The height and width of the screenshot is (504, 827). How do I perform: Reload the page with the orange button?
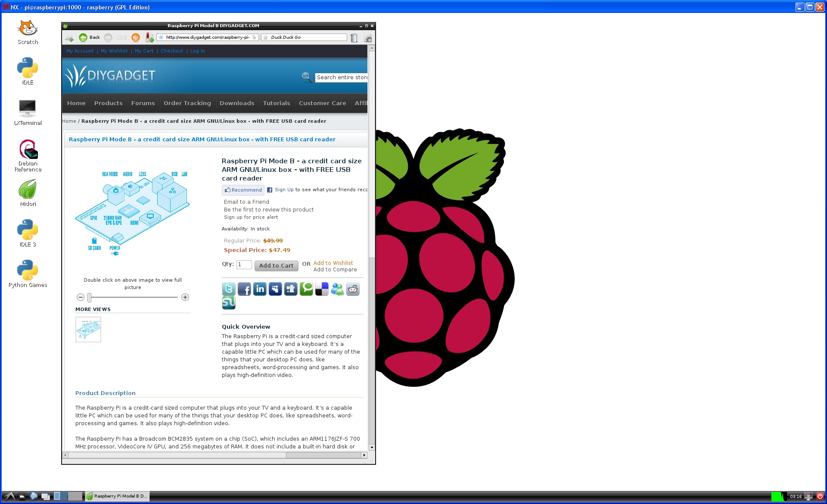pyautogui.click(x=136, y=37)
